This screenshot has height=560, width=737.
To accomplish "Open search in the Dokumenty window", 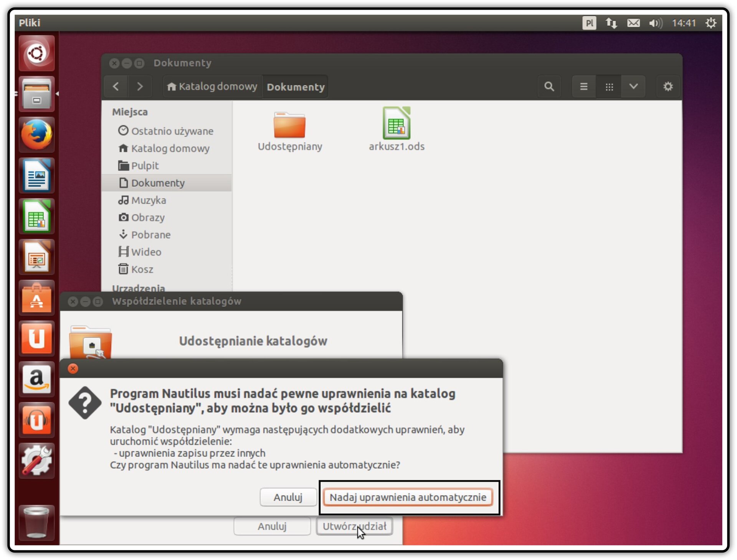I will point(549,87).
